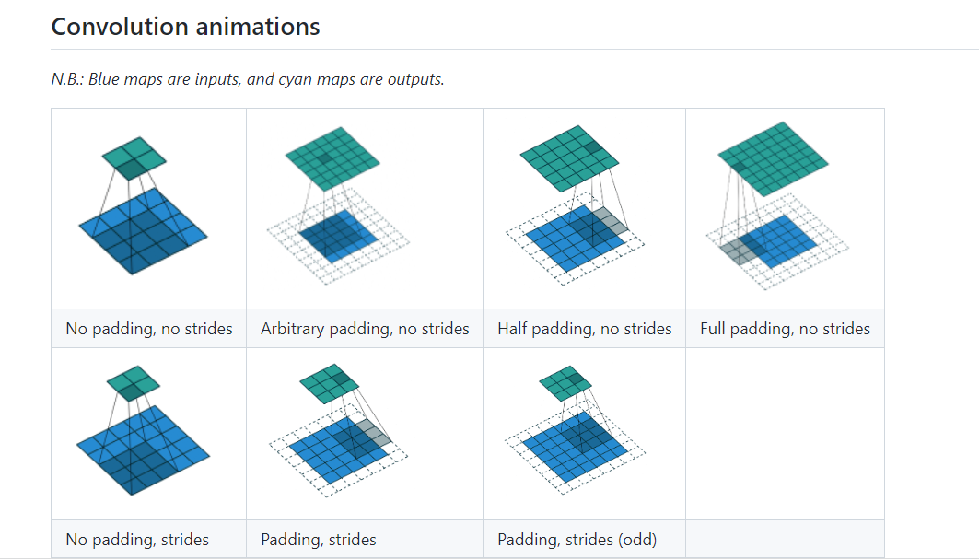Image resolution: width=979 pixels, height=560 pixels.
Task: Click the blue input map above "No padding, strides"
Action: [x=143, y=451]
